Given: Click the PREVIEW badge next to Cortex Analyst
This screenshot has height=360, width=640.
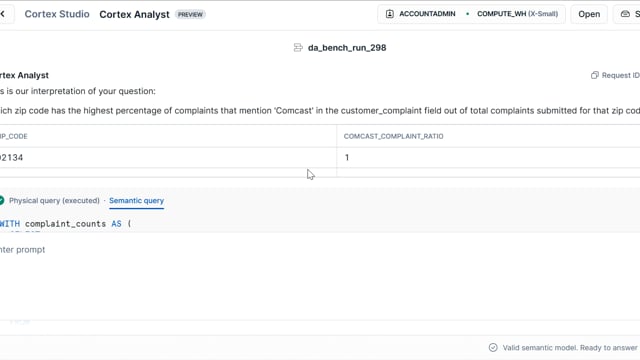Looking at the screenshot, I should (190, 14).
